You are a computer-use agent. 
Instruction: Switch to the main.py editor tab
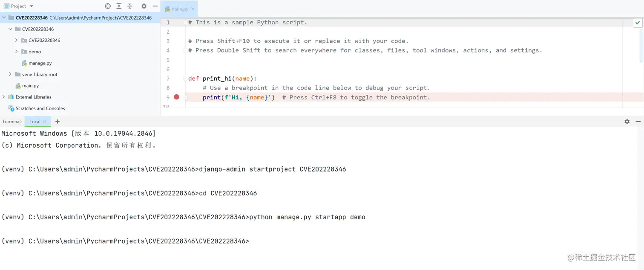pos(180,9)
